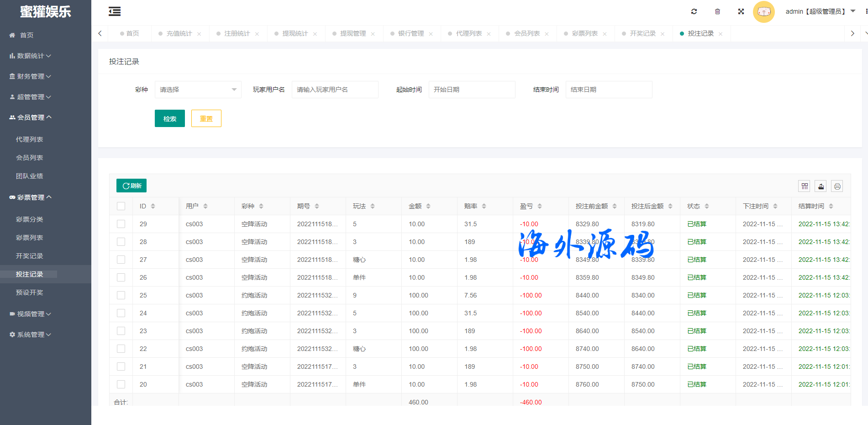
Task: Click the 玩家用户名 input field
Action: click(x=335, y=90)
